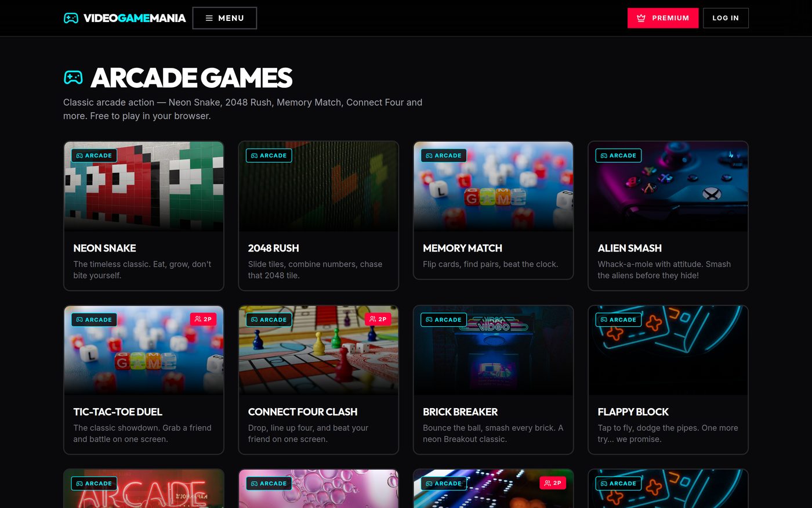This screenshot has height=508, width=812.
Task: Open the Memory Match game thumbnail
Action: (494, 186)
